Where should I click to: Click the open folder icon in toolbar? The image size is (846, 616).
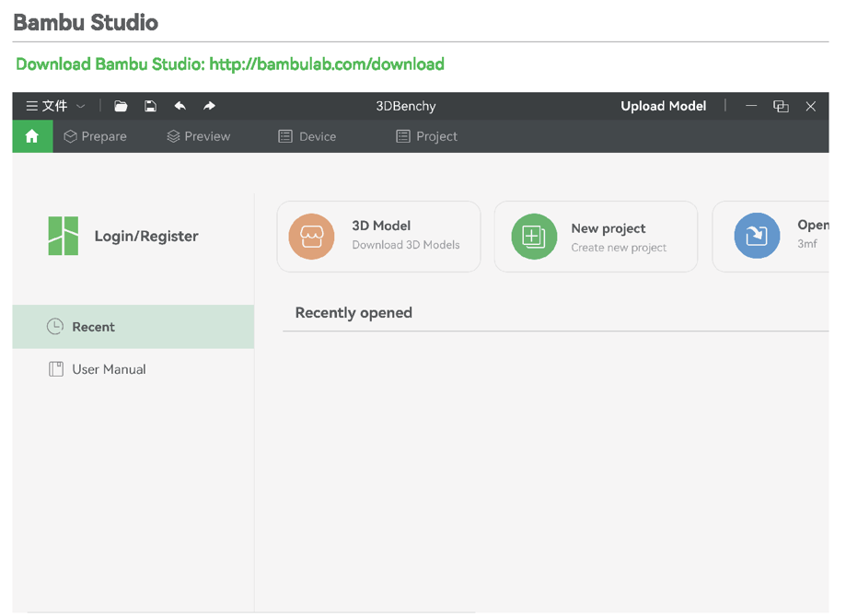click(x=121, y=107)
